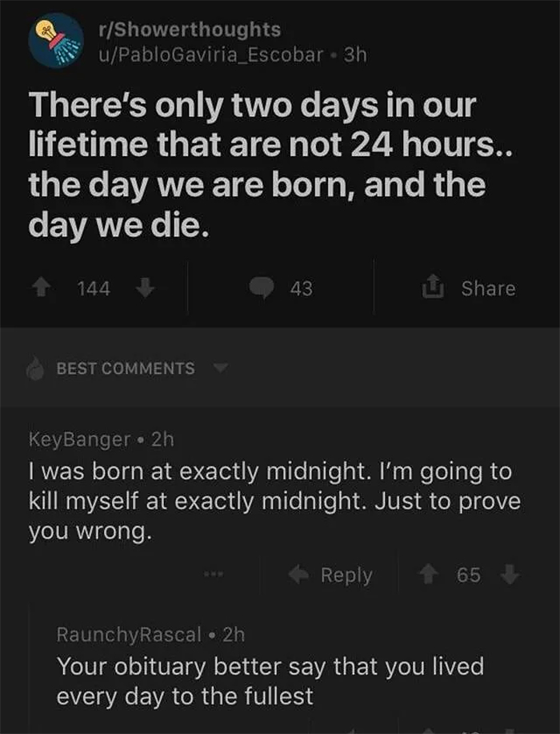Upvote KeyBanger's comment
This screenshot has width=560, height=734.
tap(430, 575)
